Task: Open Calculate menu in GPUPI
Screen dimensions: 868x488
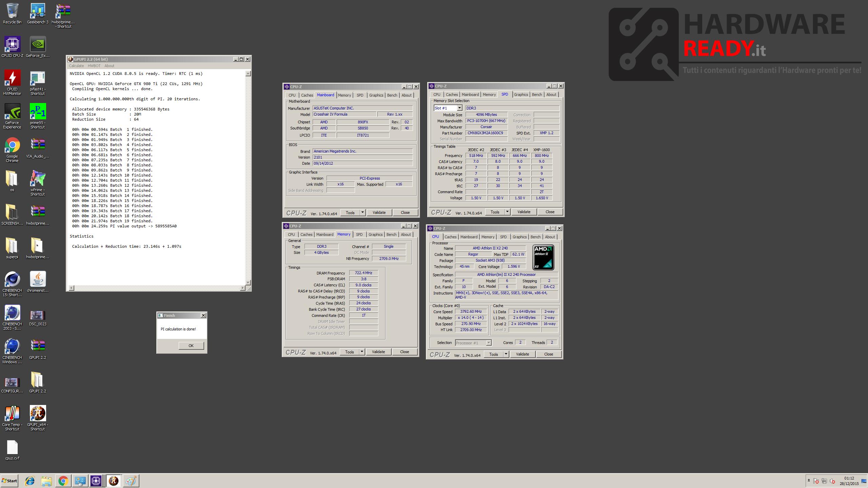Action: tap(76, 66)
